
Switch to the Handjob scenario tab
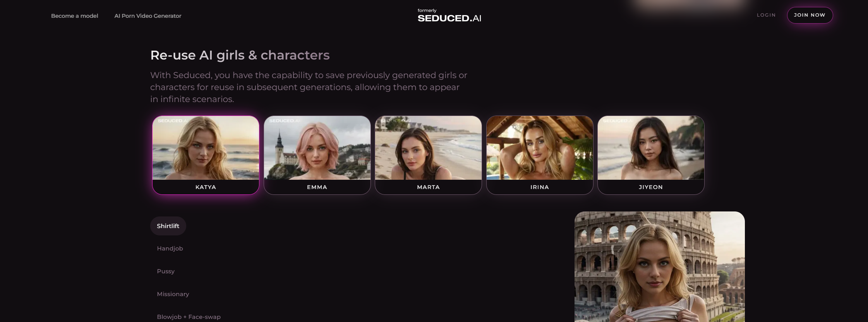(170, 249)
